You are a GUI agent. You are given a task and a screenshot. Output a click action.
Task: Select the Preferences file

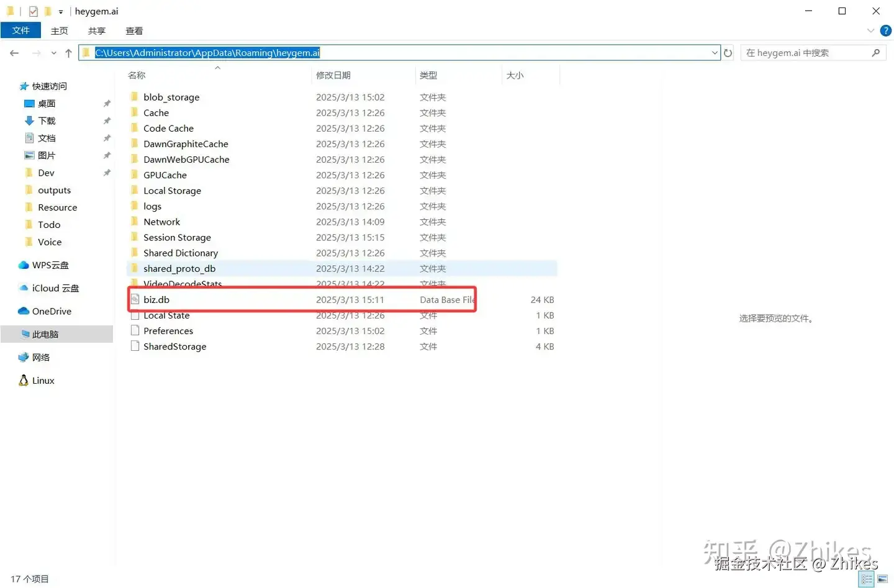tap(168, 331)
